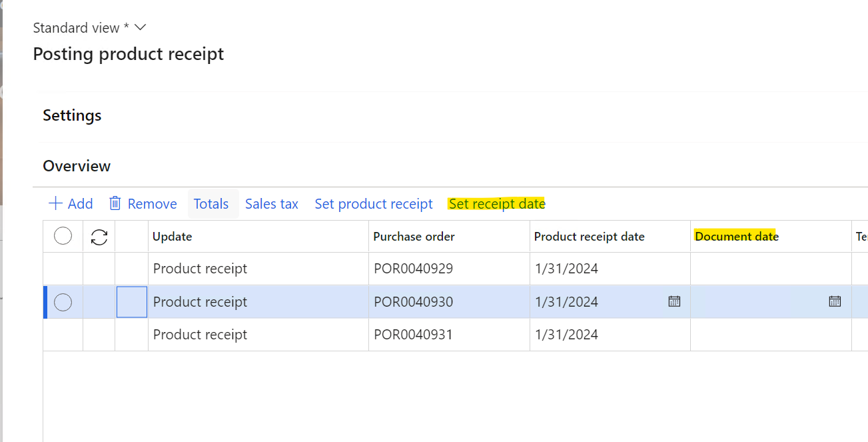The image size is (868, 442).
Task: Select the POR0040930 row radio circle
Action: pos(63,302)
